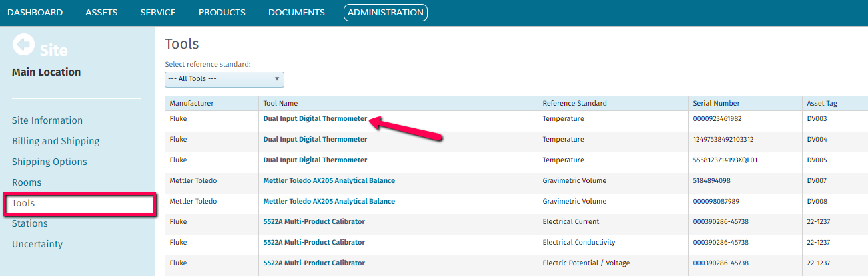The height and width of the screenshot is (276, 868).
Task: Open 5522A Multi-Product Calibrator for Electrical Conductivity
Action: coord(314,243)
